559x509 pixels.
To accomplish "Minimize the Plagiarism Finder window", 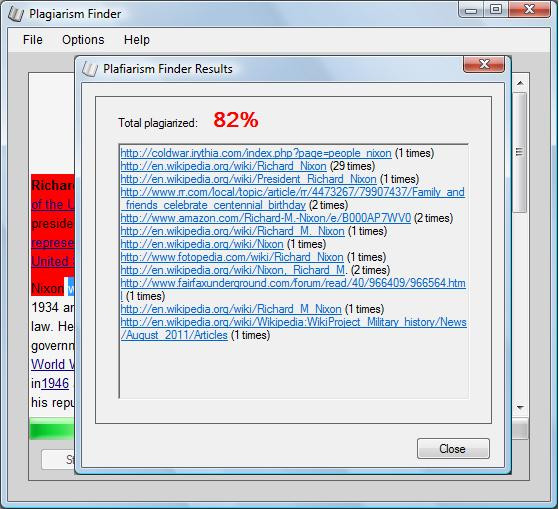I will 471,10.
